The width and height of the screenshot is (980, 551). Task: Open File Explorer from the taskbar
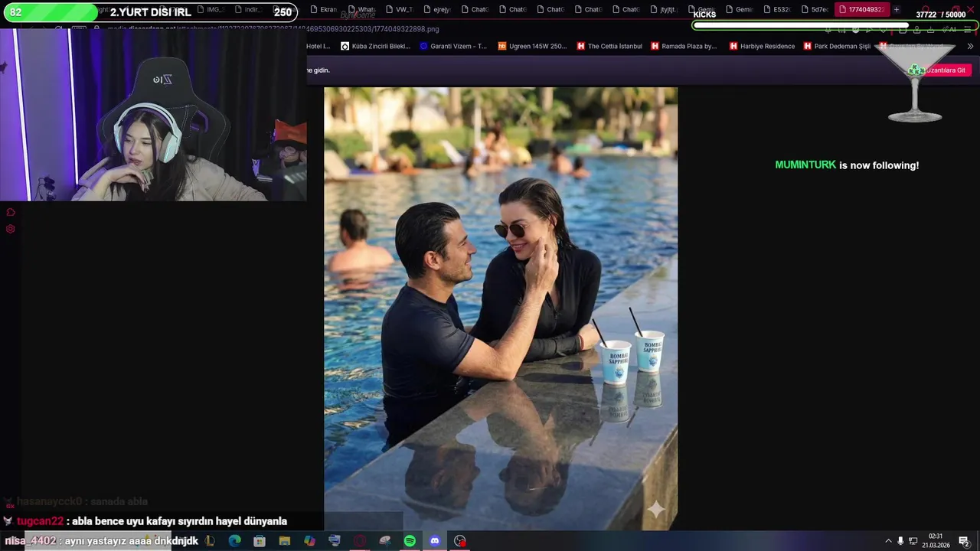[x=285, y=541]
